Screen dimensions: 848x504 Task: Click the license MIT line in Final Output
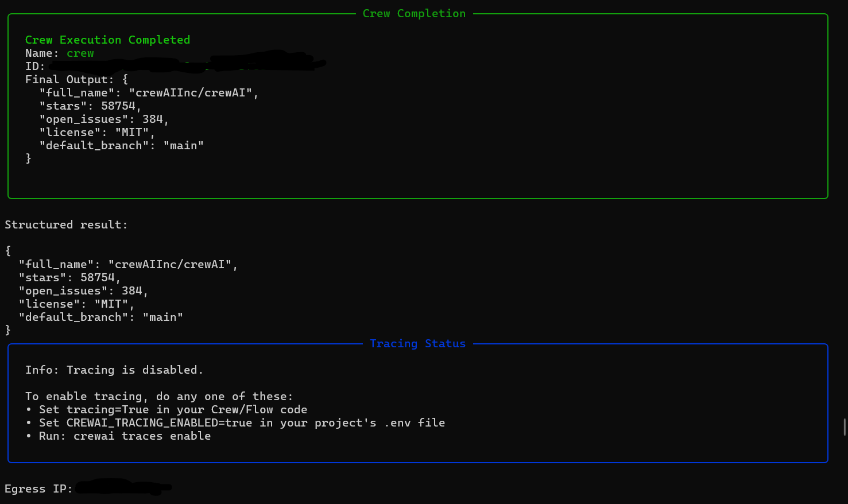coord(97,133)
